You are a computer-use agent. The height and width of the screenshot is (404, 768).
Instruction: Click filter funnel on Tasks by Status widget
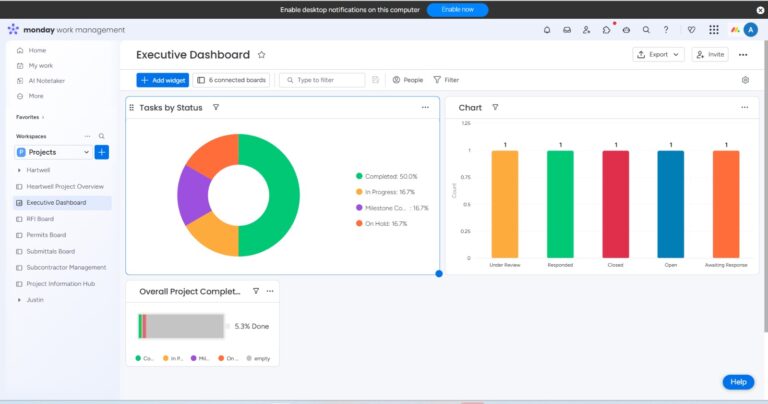tap(216, 107)
